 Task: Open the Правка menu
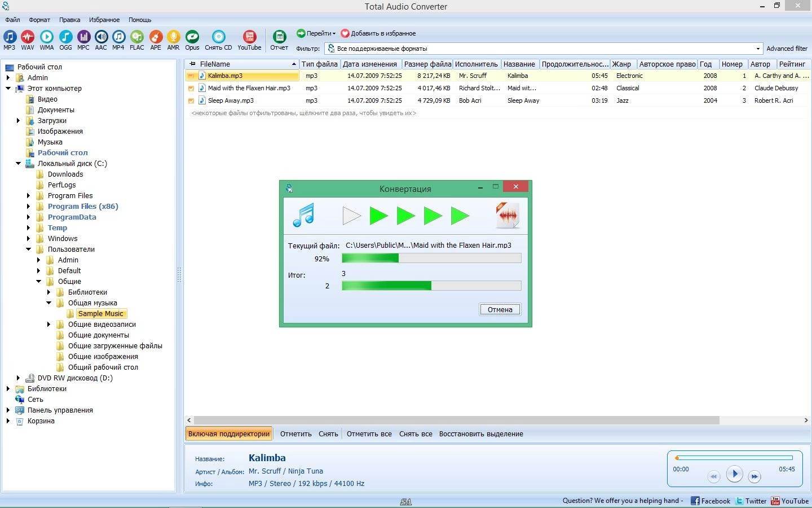click(x=69, y=20)
